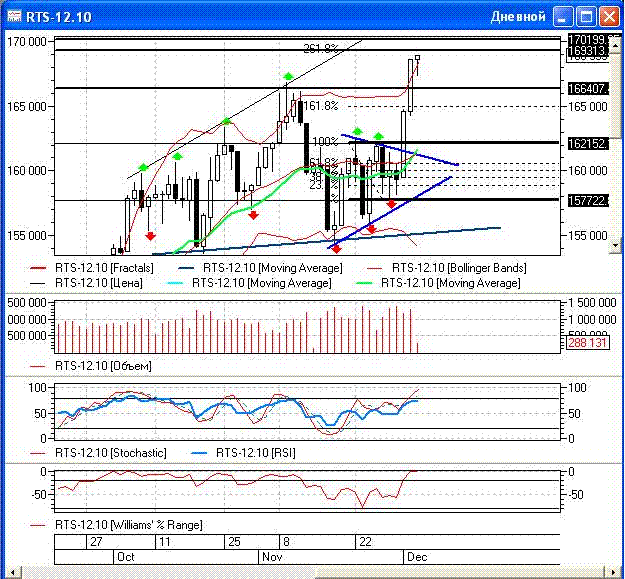Click the 100% Fibonacci level label
Screen dimensions: 625x579
(x=325, y=141)
